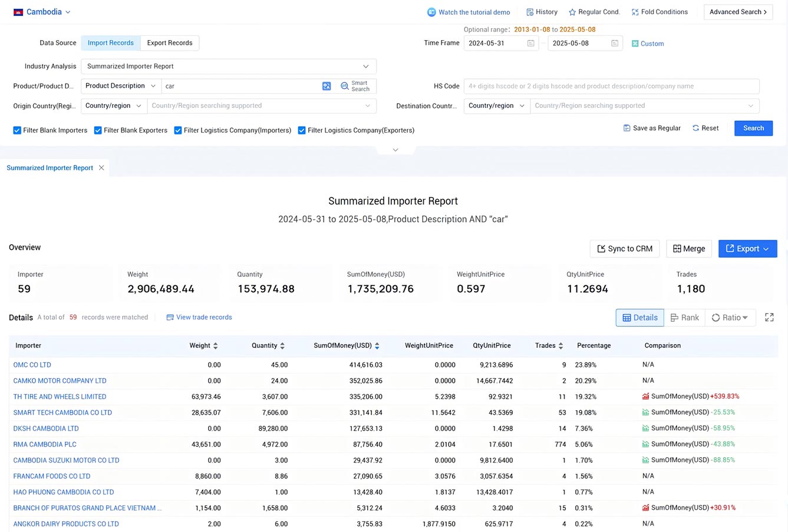This screenshot has height=532, width=788.
Task: Collapse the search panel chevron
Action: [x=395, y=150]
